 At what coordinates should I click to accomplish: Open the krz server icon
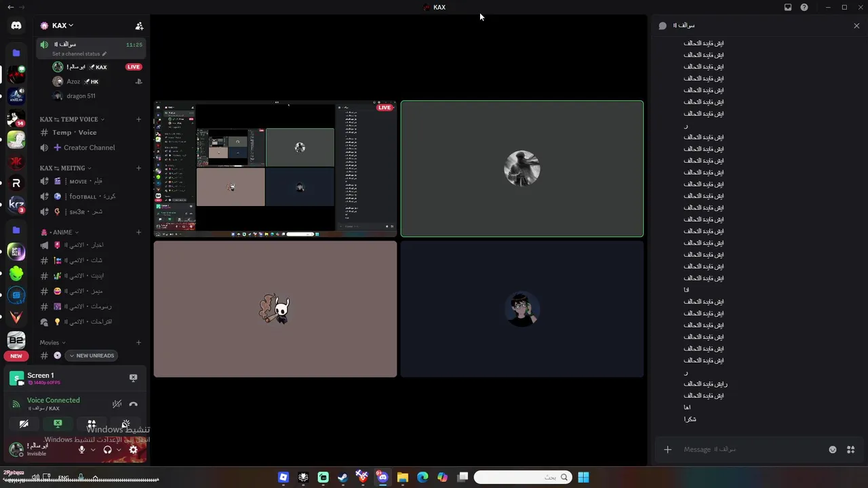(x=16, y=204)
